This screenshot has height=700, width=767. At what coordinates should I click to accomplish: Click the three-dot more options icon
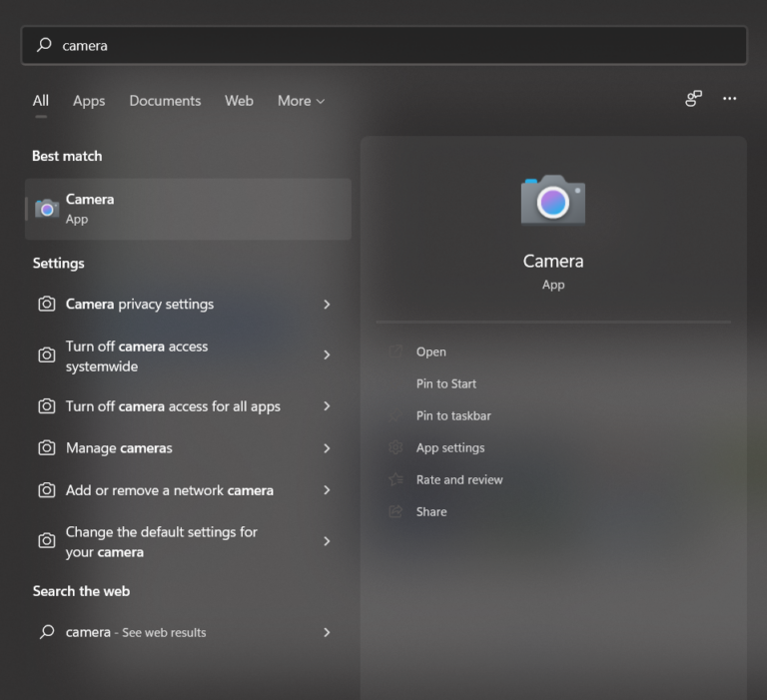(x=729, y=99)
